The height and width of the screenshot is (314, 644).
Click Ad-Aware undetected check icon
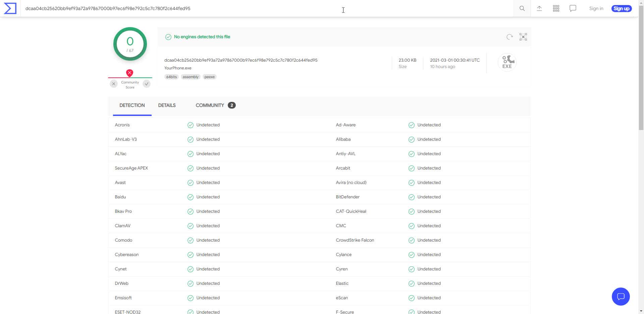[411, 125]
